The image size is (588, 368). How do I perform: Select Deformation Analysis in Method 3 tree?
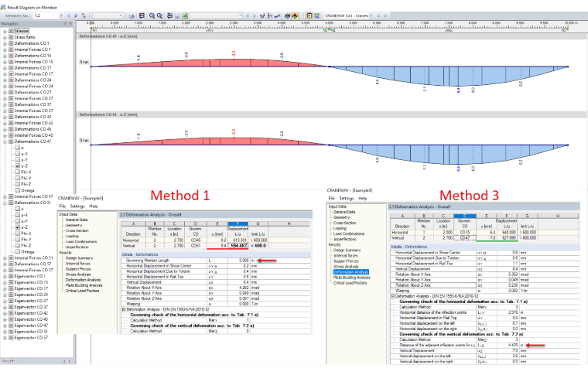point(351,271)
